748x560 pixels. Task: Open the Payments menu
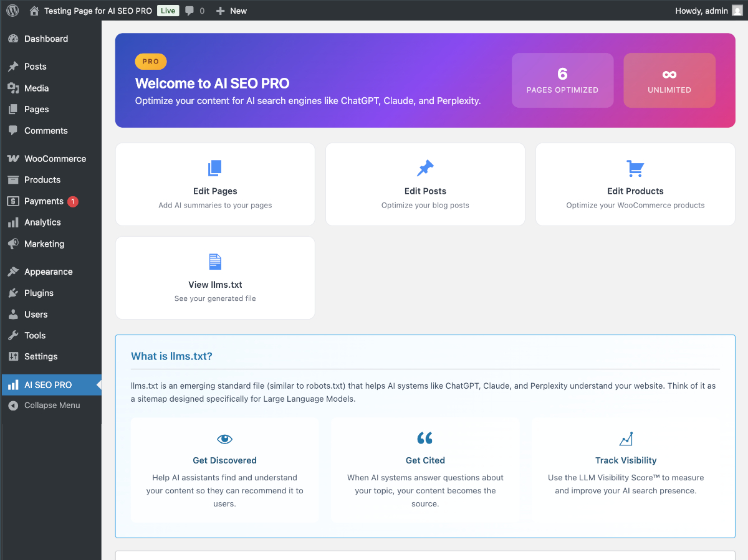pyautogui.click(x=51, y=201)
